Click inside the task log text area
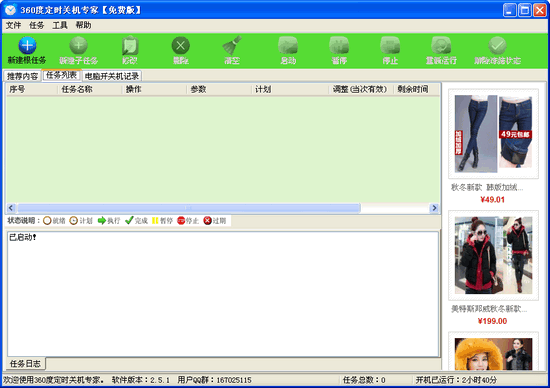 pos(223,294)
